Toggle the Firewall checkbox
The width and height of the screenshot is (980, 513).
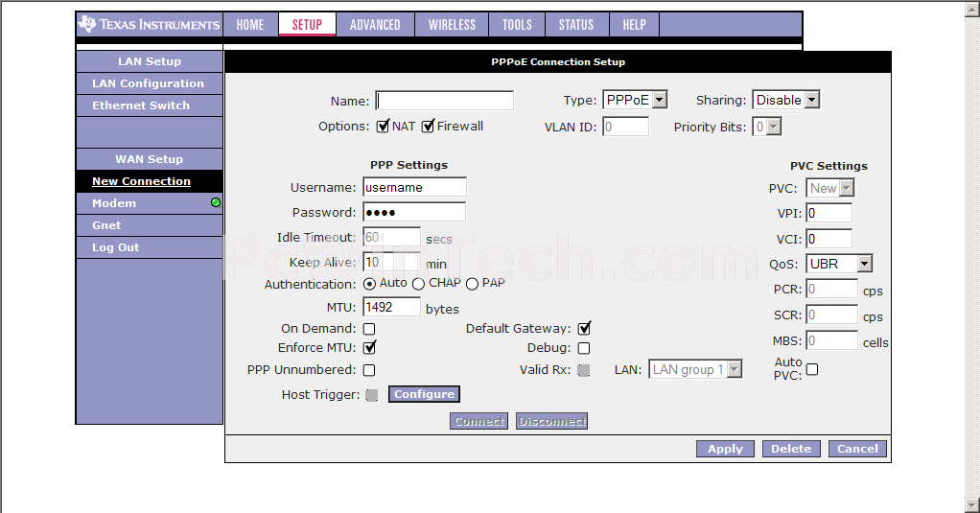point(429,127)
